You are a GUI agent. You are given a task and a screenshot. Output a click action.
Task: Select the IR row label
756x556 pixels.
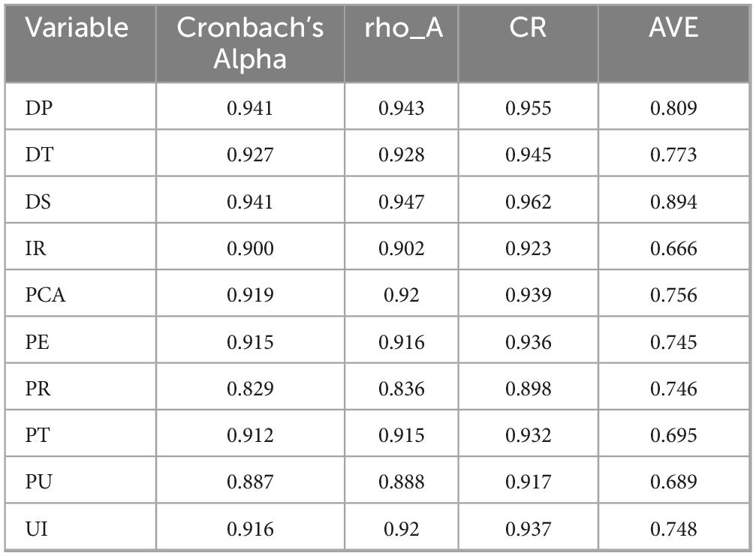(x=36, y=248)
